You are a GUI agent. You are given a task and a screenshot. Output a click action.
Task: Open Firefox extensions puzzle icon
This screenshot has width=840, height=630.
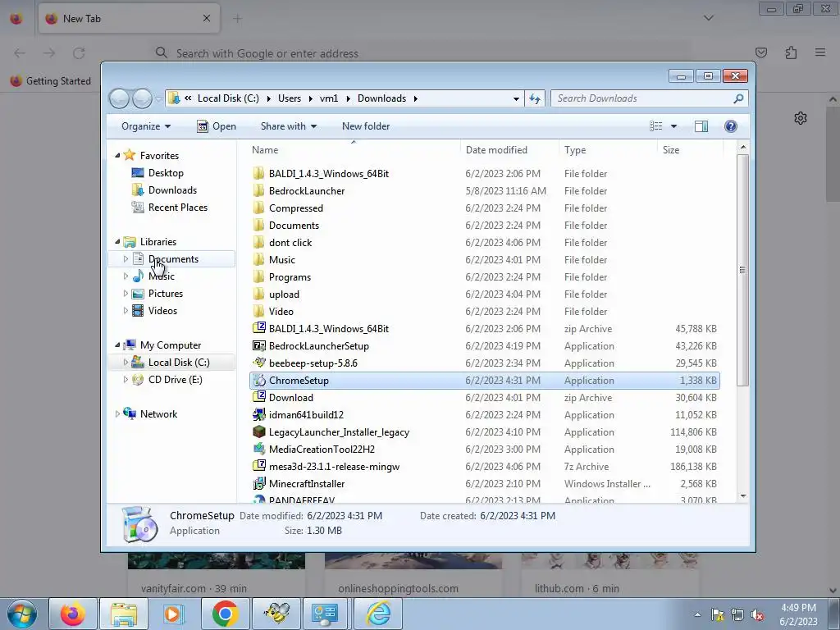[792, 52]
